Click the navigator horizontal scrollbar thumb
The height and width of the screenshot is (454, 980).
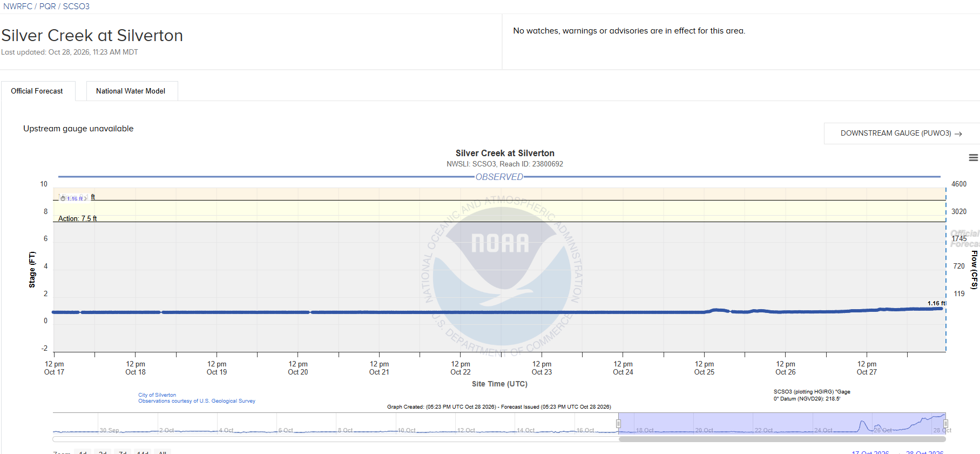click(x=782, y=439)
